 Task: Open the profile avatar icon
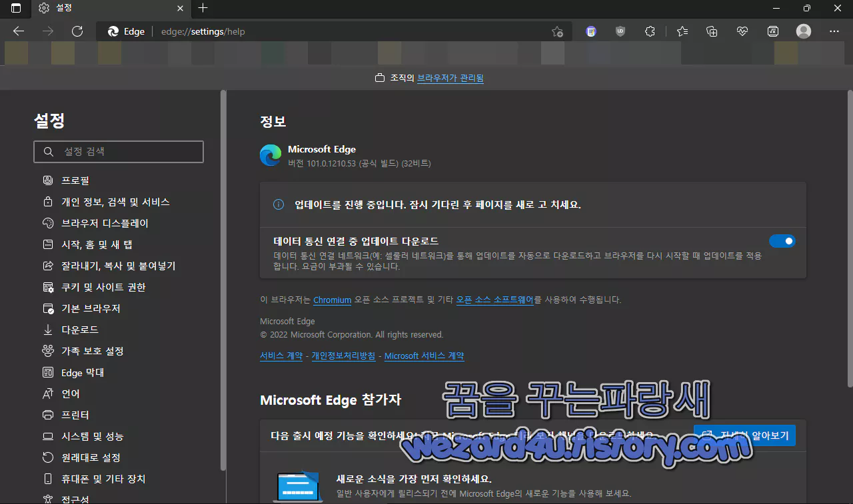[x=803, y=31]
